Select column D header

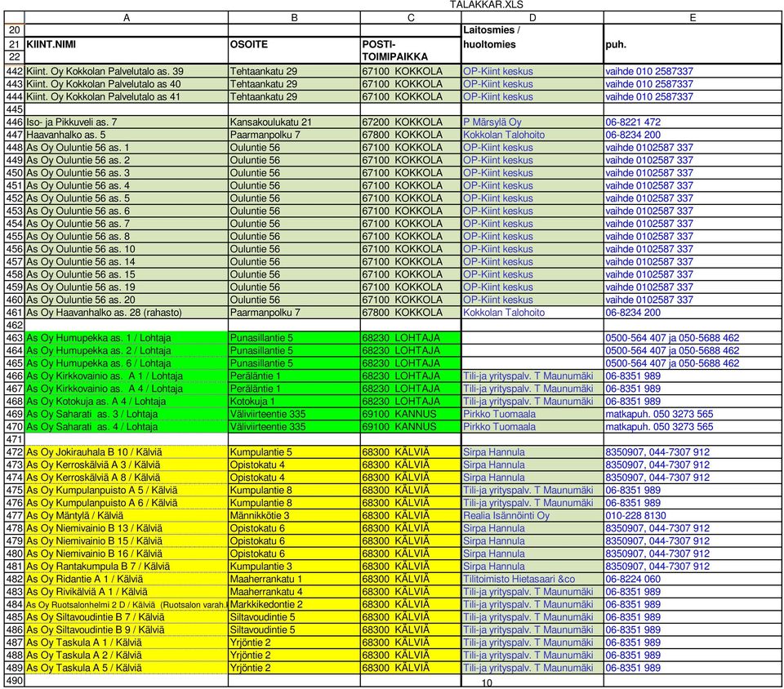coord(532,17)
